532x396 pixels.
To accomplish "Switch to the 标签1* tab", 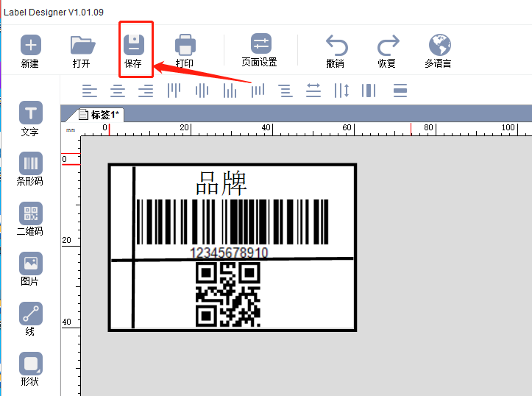I will (99, 115).
